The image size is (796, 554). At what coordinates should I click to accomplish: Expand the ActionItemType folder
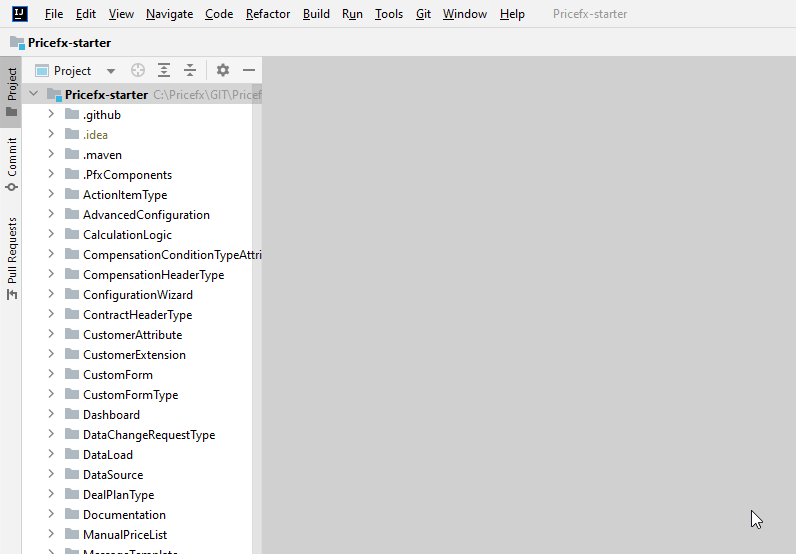tap(51, 193)
